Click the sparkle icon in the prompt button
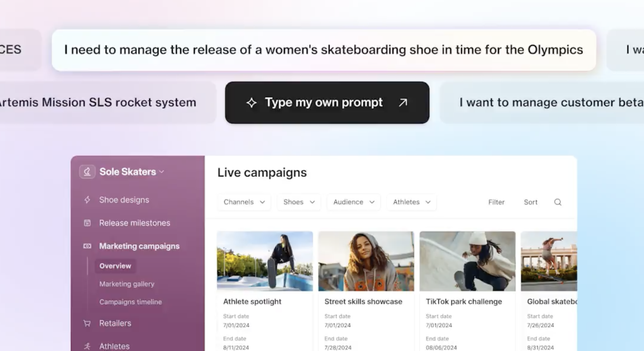 click(251, 103)
